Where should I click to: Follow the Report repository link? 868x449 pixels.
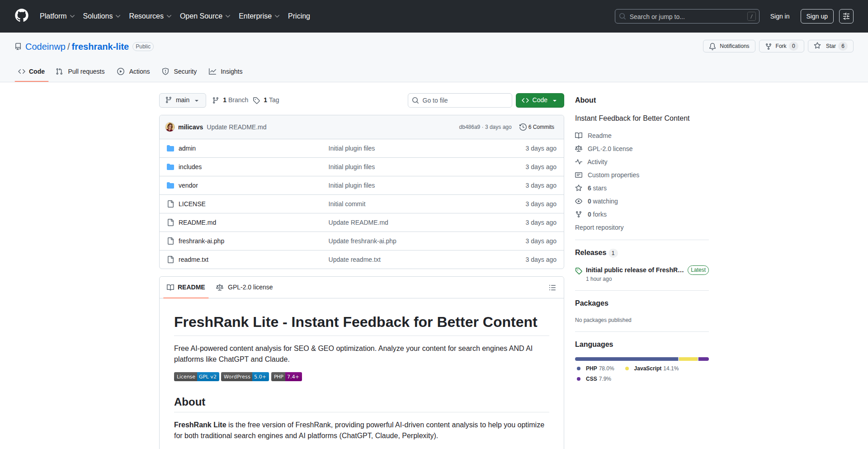click(x=599, y=227)
